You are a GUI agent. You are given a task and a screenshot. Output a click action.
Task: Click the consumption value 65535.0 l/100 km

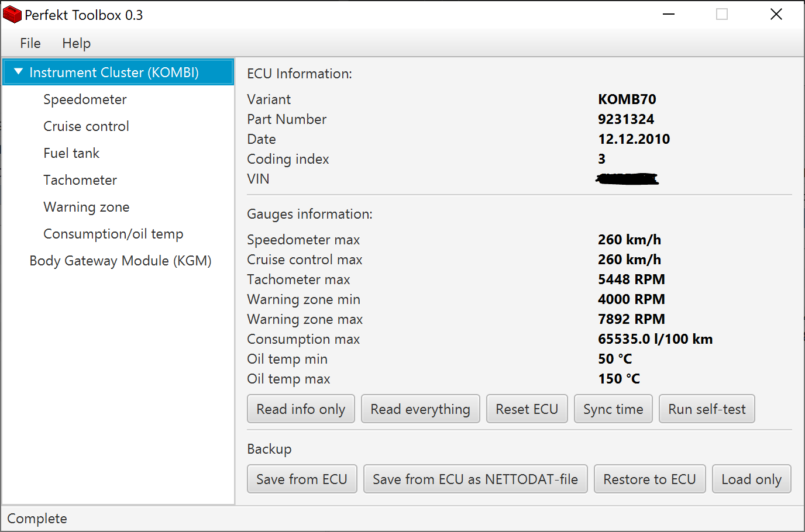click(x=655, y=339)
